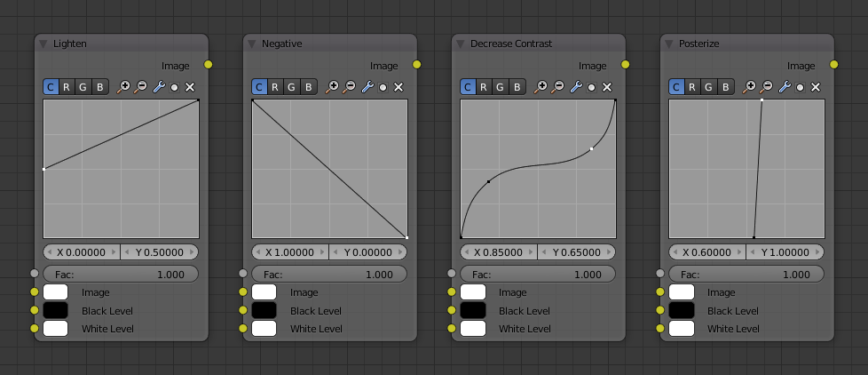This screenshot has height=375, width=868.
Task: Click X 1.00000 field in Negative node
Action: (290, 252)
